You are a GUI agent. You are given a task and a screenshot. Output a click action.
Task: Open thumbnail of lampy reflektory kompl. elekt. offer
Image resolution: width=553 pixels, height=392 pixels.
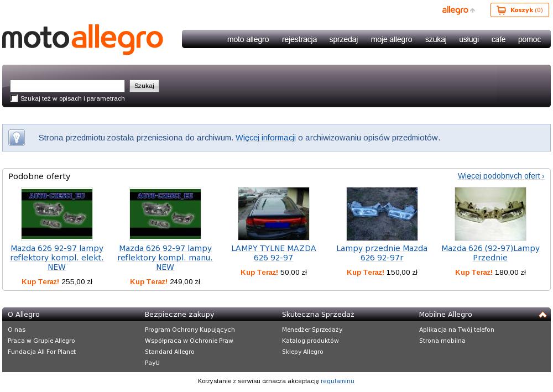pos(57,214)
